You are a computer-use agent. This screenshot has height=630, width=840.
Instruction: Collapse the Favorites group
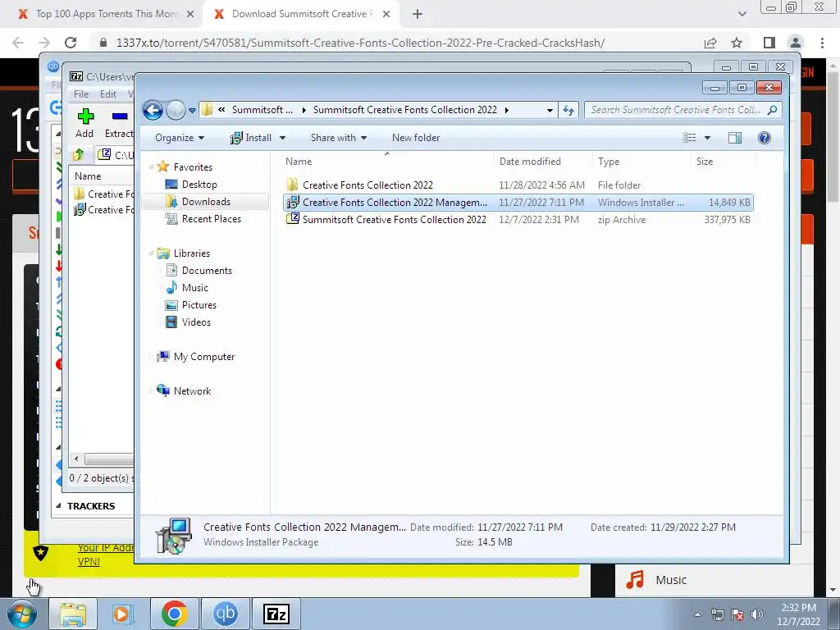pyautogui.click(x=151, y=167)
